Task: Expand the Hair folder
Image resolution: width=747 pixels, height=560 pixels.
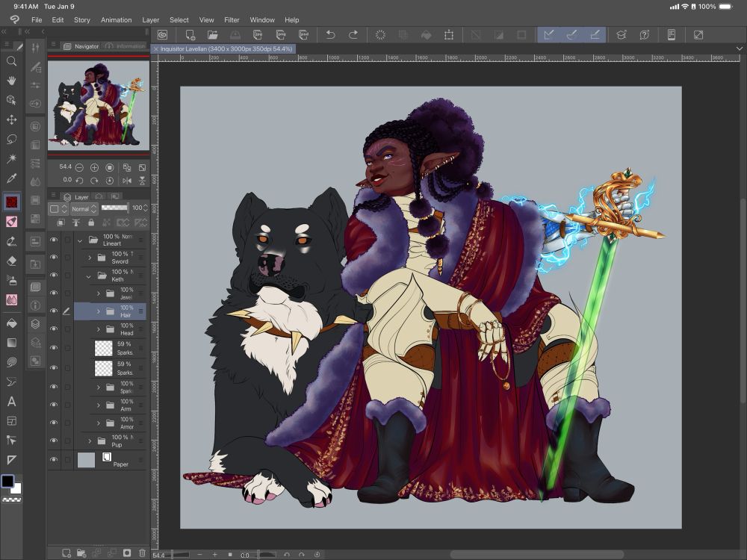Action: pos(98,311)
